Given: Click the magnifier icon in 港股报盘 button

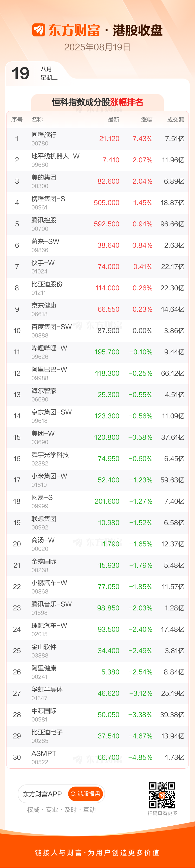Looking at the screenshot, I should tap(73, 794).
